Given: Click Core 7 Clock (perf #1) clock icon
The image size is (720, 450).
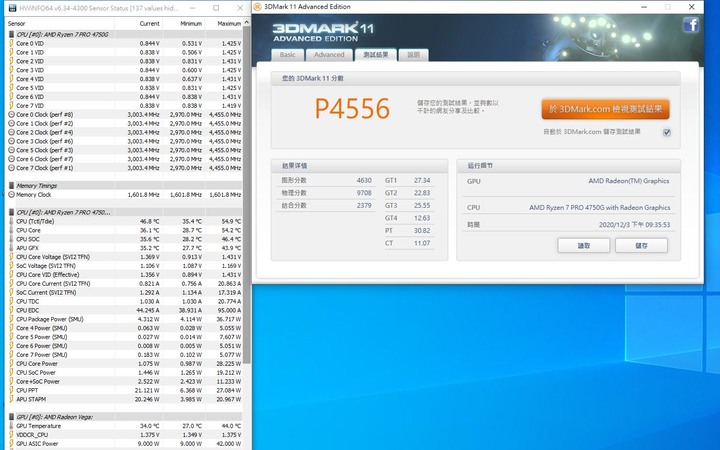Looking at the screenshot, I should [x=11, y=168].
